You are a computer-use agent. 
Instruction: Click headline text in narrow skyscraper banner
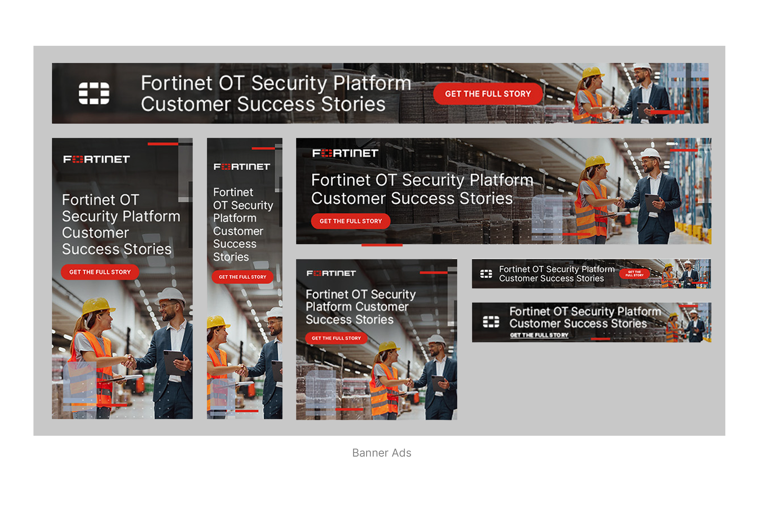pos(243,225)
